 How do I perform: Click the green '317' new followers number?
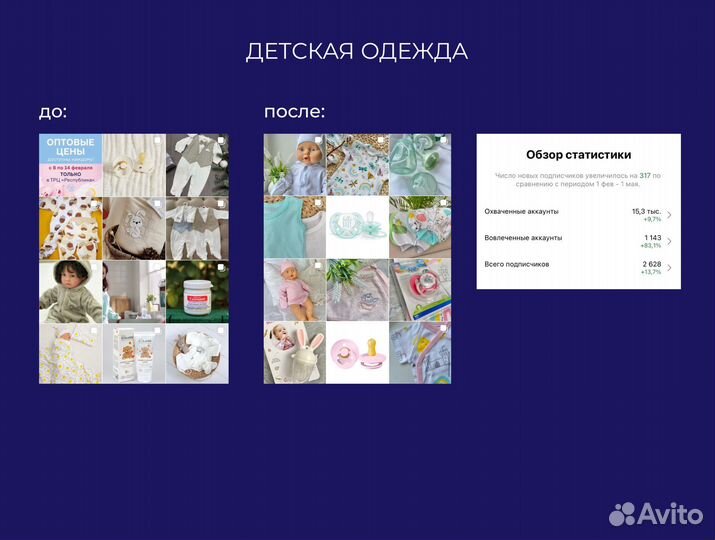645,176
